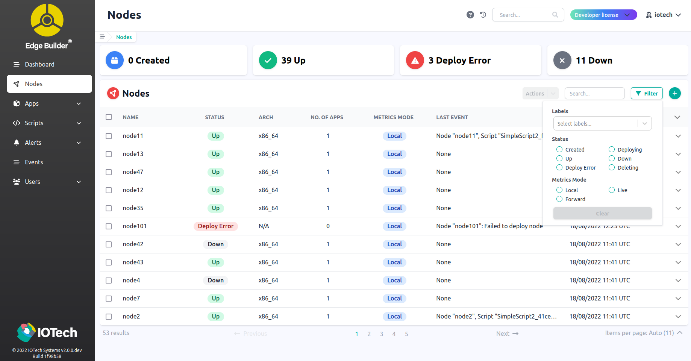This screenshot has width=691, height=361.
Task: Open the Actions dropdown
Action: 541,93
